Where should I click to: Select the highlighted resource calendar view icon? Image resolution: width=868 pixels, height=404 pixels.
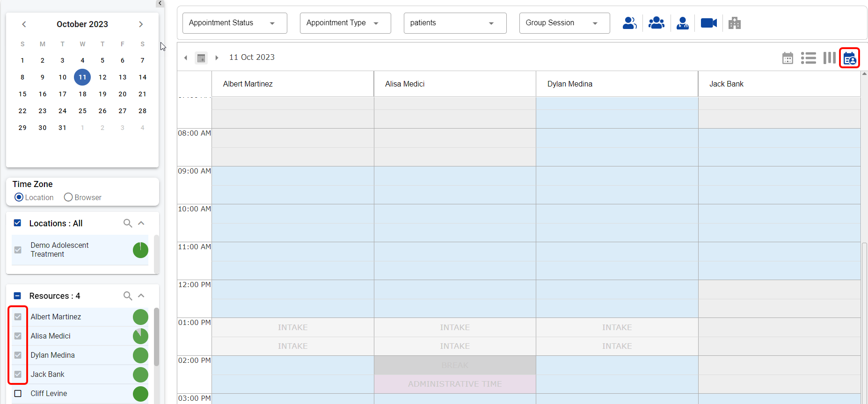(849, 58)
